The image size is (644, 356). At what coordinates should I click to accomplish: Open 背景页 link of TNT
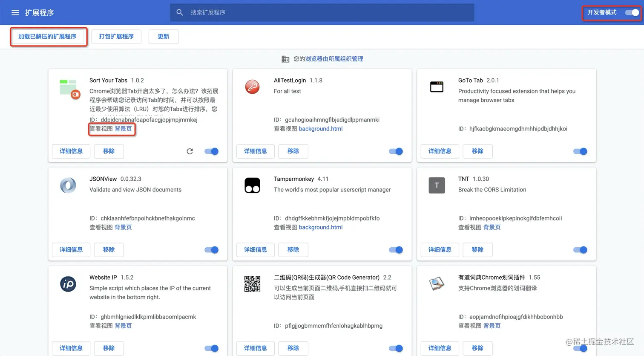(492, 227)
